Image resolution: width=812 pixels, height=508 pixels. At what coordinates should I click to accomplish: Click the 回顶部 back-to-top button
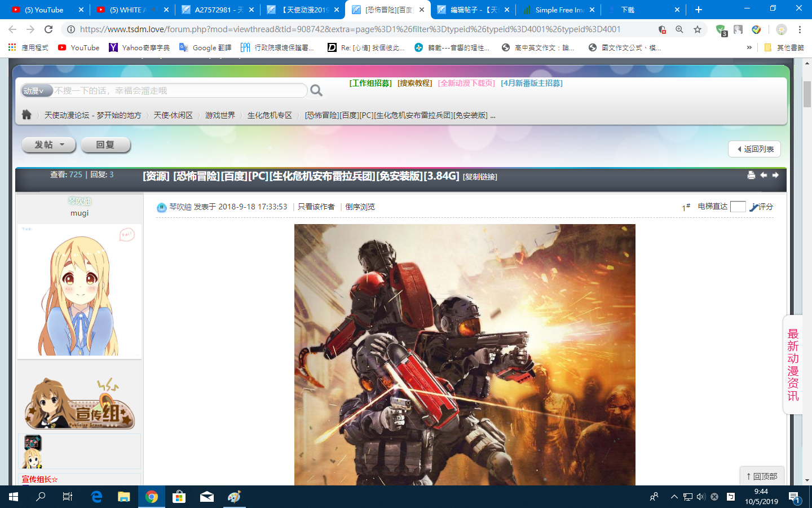(762, 476)
